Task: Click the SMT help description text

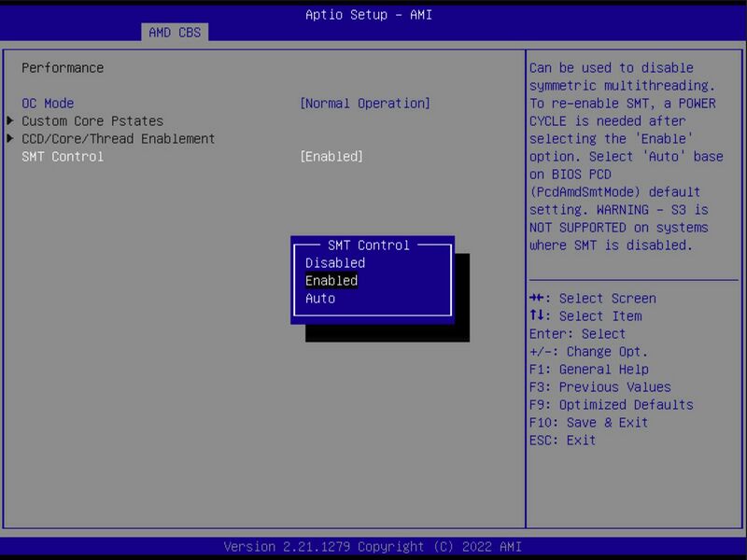Action: 626,157
